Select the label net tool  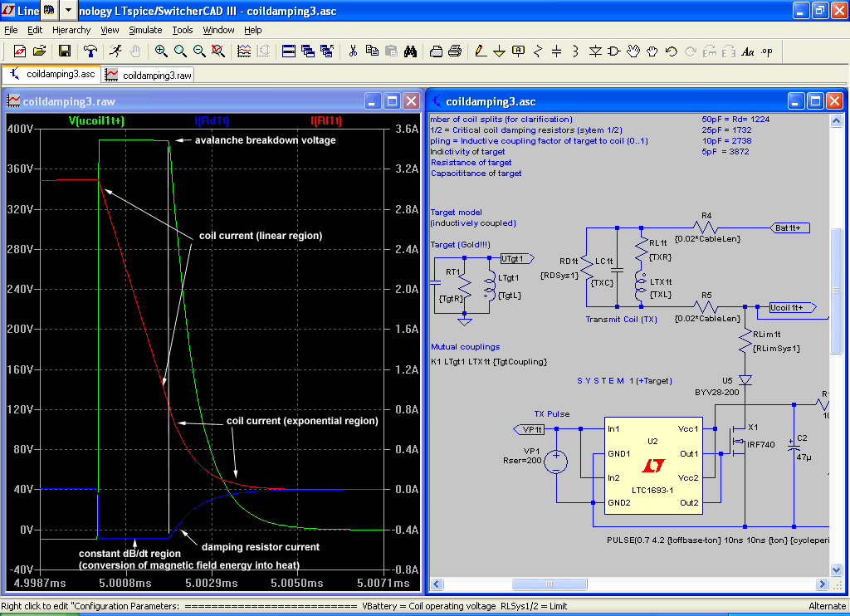518,51
